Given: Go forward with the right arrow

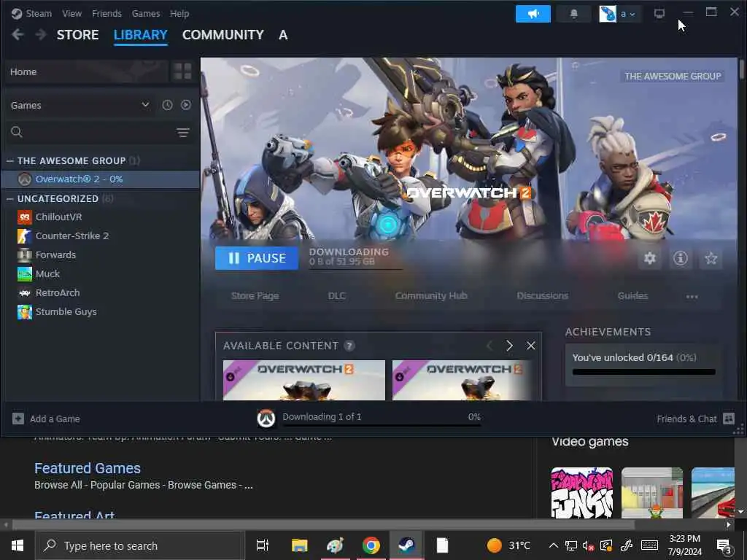Looking at the screenshot, I should tap(41, 34).
